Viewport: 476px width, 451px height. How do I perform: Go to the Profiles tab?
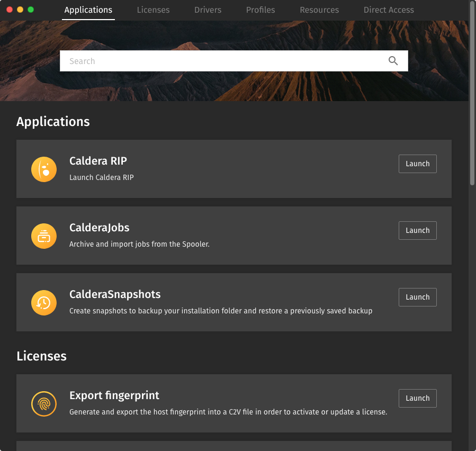(x=261, y=10)
